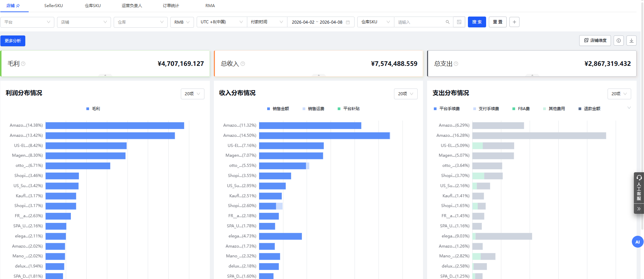
Task: Toggle the 销售金额 legend series
Action: click(278, 109)
